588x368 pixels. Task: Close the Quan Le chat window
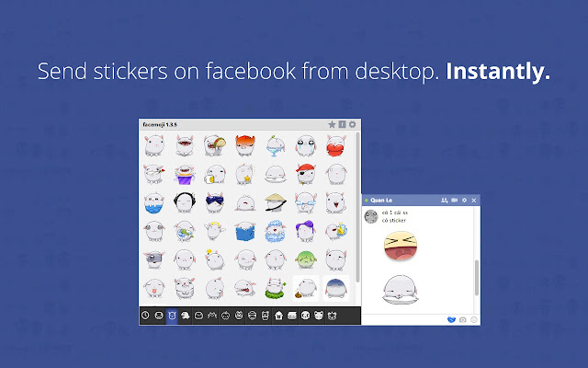(x=474, y=201)
